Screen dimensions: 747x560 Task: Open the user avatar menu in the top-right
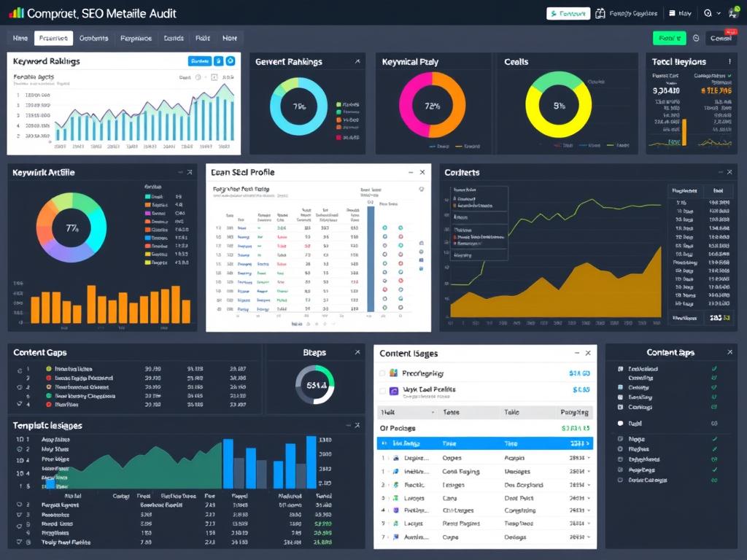732,12
